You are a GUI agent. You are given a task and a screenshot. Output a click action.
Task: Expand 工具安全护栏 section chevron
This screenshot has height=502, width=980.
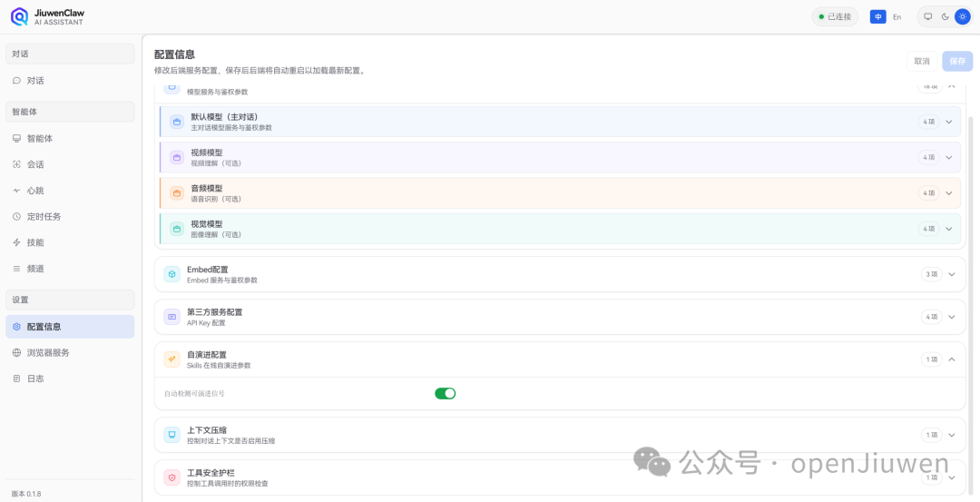[x=952, y=477]
